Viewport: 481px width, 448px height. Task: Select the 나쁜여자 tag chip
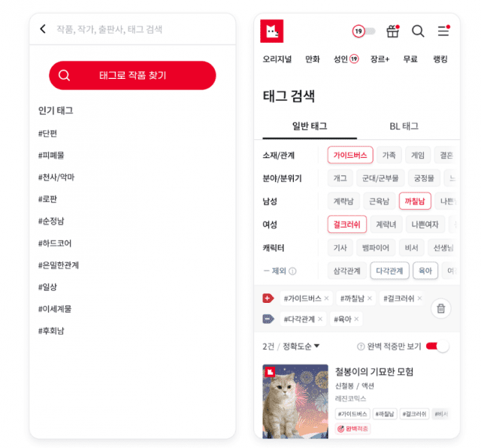tap(425, 225)
